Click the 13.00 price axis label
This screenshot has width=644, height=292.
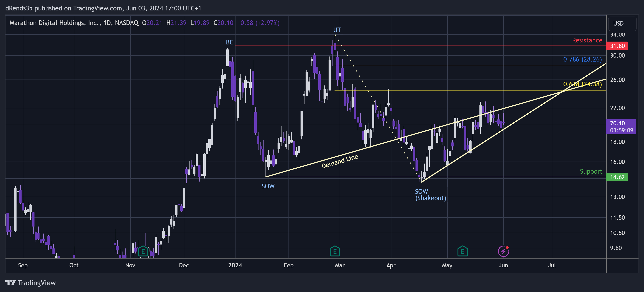click(617, 197)
